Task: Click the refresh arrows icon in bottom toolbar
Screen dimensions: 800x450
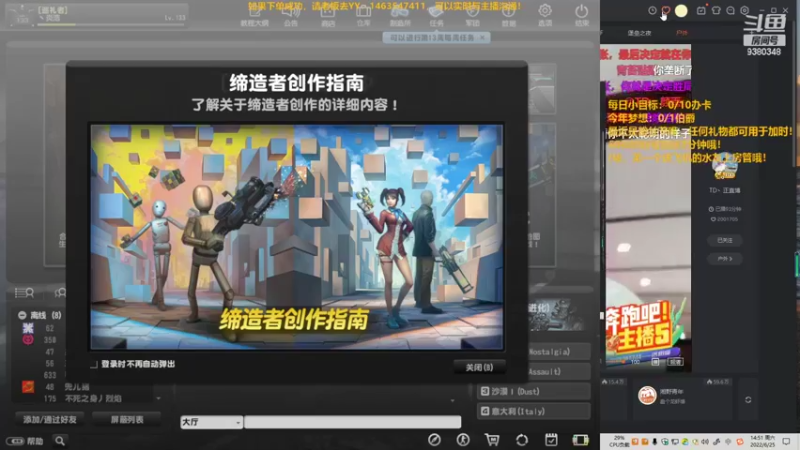Action: tap(521, 440)
